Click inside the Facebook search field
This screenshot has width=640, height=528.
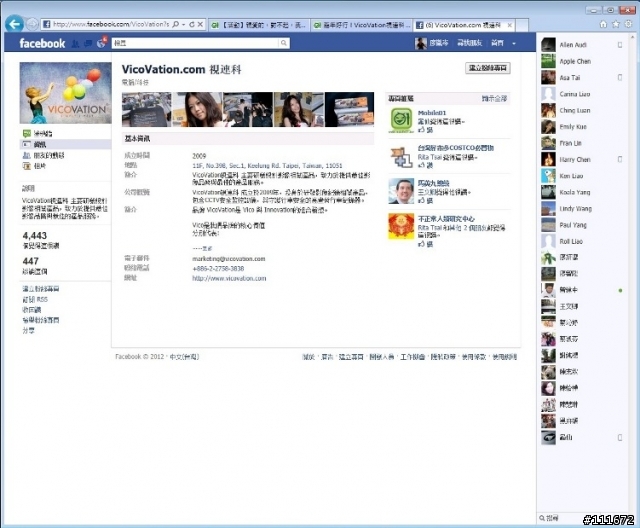195,43
